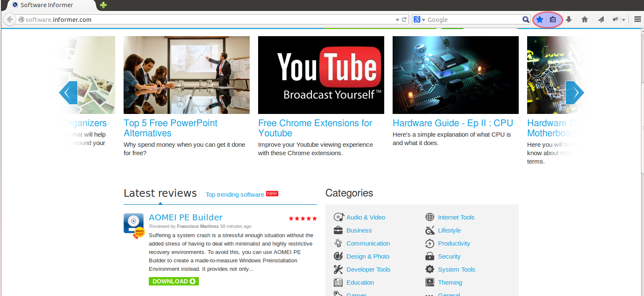Expand the URL history dropdown arrow
The width and height of the screenshot is (644, 296).
pos(397,20)
